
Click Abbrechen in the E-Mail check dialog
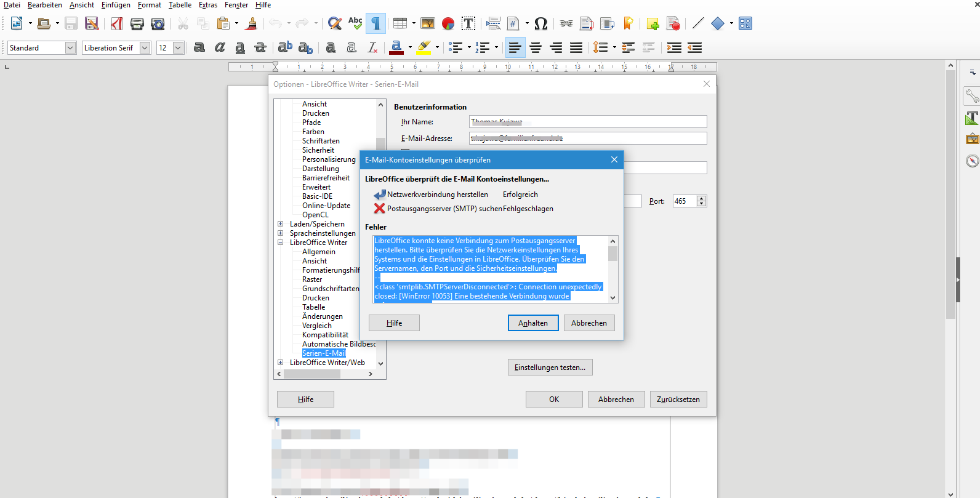coord(589,323)
